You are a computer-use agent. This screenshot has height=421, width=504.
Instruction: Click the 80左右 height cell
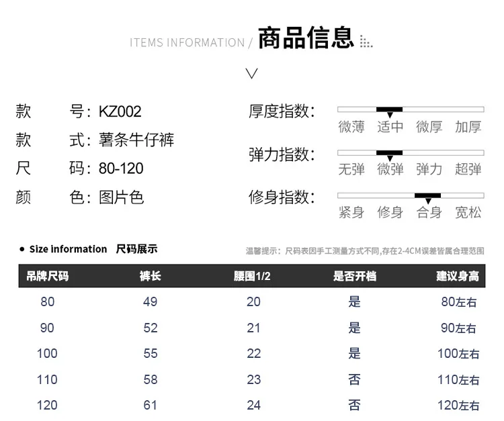tap(459, 302)
